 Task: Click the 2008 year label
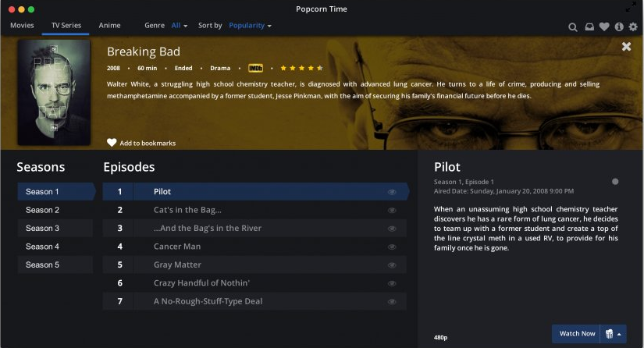point(113,68)
